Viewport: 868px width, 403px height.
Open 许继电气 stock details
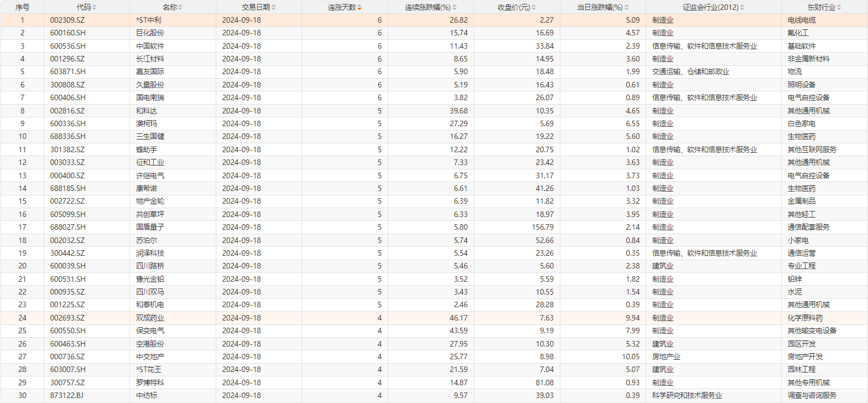(x=150, y=175)
